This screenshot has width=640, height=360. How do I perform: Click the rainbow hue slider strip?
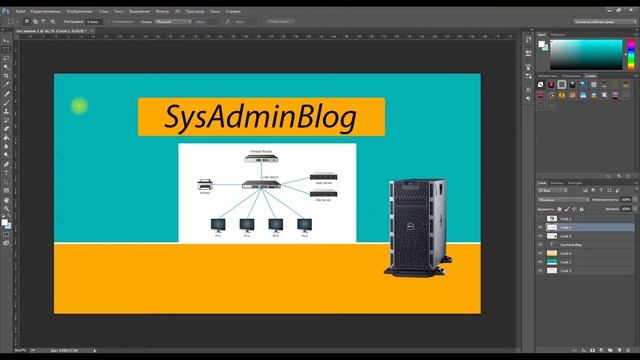coord(631,54)
